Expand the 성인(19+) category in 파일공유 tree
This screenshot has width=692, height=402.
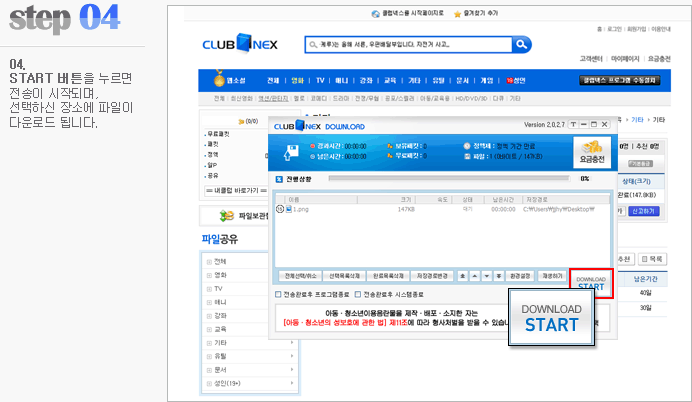click(x=209, y=384)
